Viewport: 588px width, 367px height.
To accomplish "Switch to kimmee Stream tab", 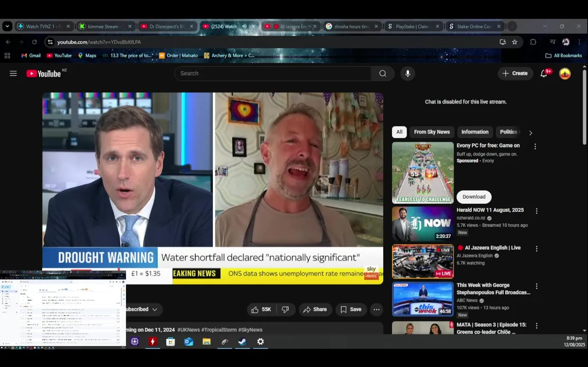I will click(x=105, y=27).
